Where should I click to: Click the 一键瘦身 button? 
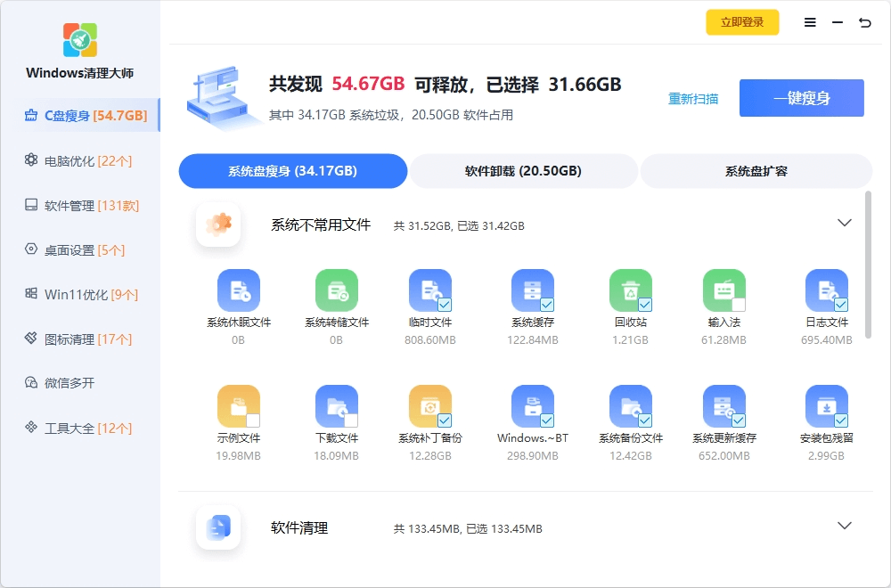(801, 98)
